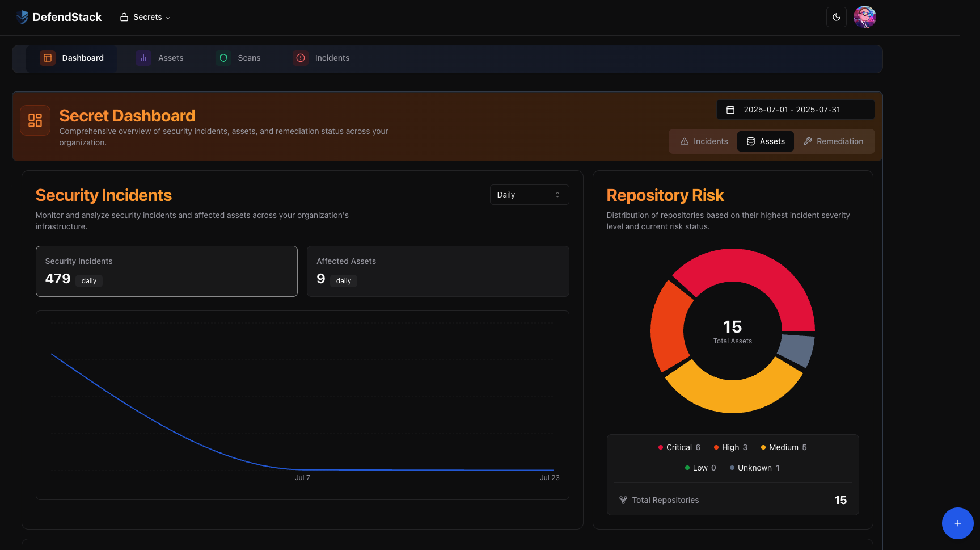
Task: Click the DefendStack shield logo
Action: pos(22,17)
